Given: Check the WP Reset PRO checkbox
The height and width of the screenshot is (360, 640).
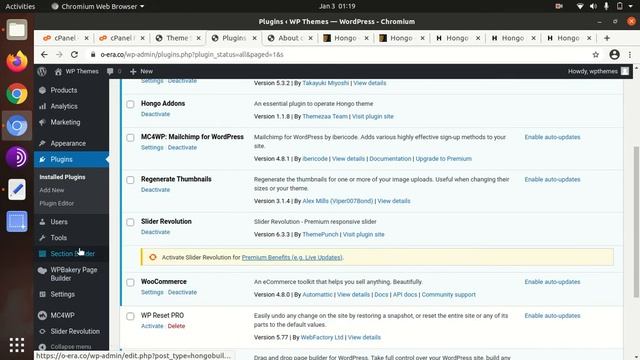Looking at the screenshot, I should tap(130, 316).
